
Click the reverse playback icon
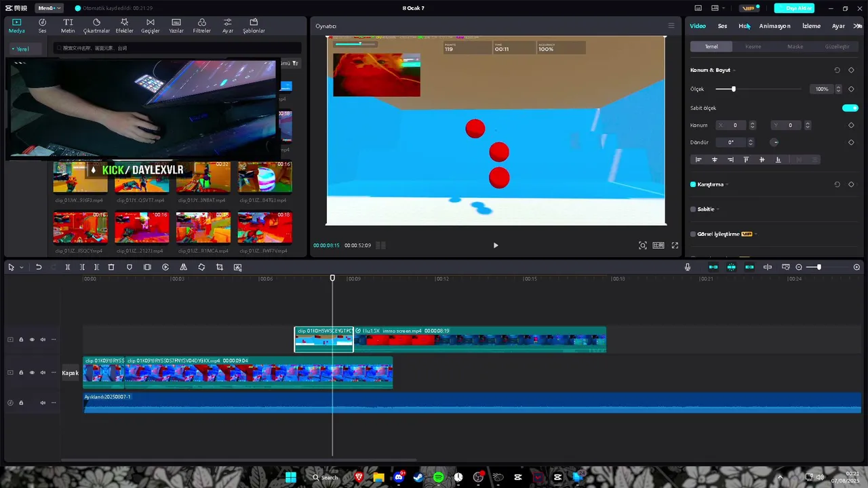165,267
